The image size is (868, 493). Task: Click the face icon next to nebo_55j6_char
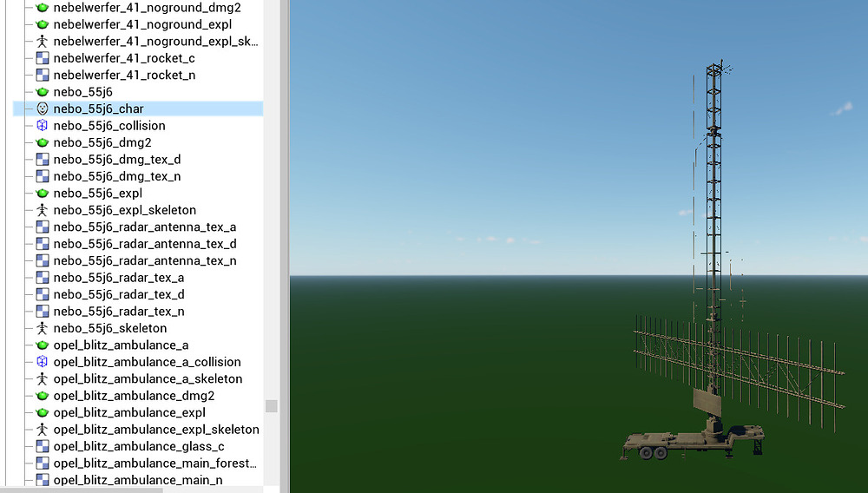click(42, 108)
